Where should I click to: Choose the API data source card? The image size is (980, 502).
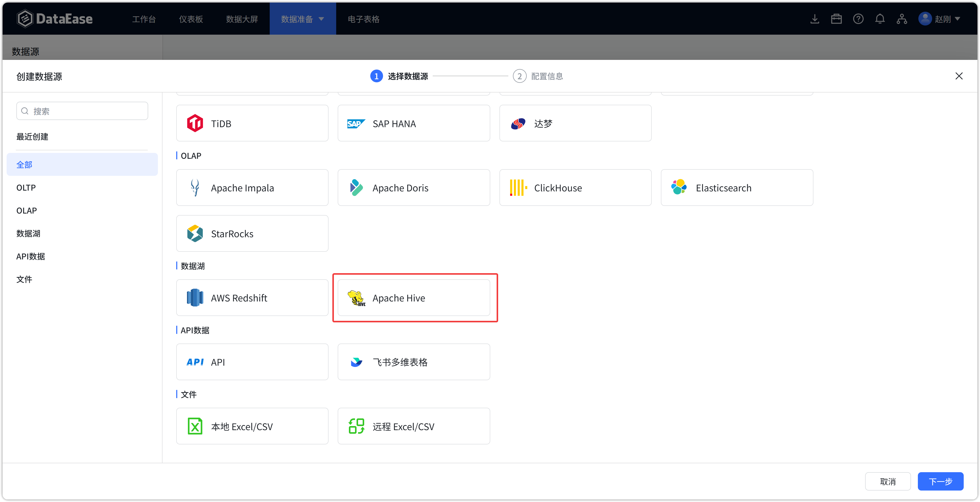[252, 362]
